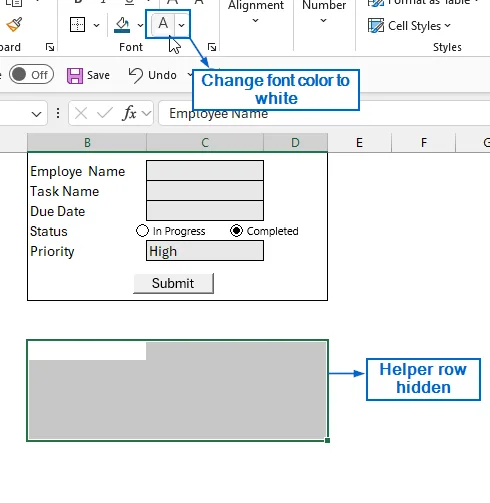This screenshot has width=490, height=503.
Task: Open the Font Color dropdown arrow
Action: 181,25
